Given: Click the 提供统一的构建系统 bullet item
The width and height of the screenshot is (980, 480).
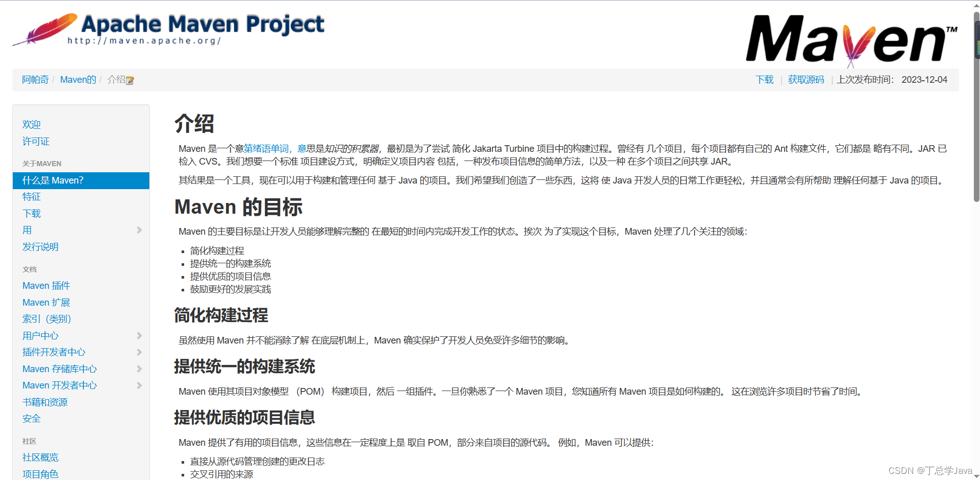Looking at the screenshot, I should 231,264.
